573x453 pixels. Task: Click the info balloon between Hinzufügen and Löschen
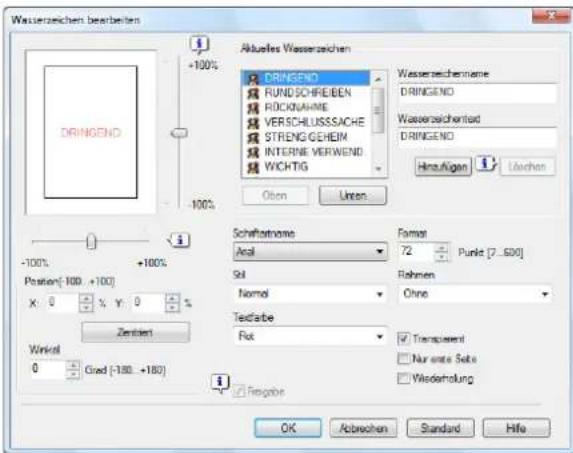[x=486, y=164]
